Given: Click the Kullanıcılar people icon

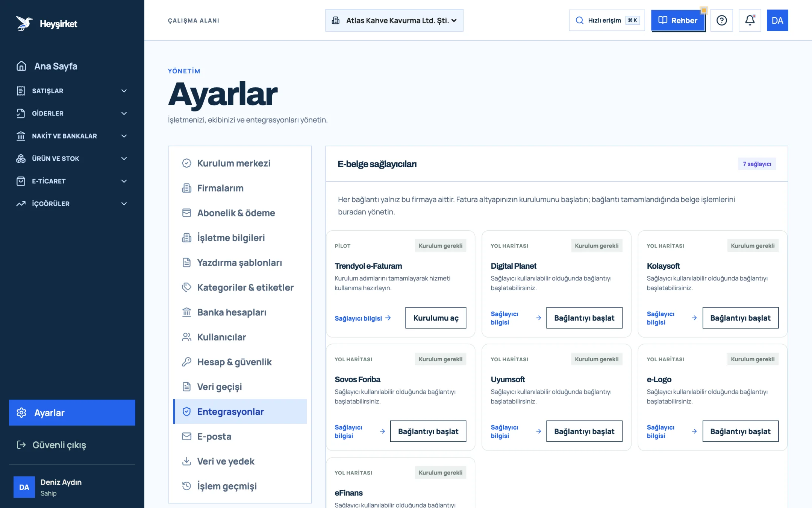Looking at the screenshot, I should coord(186,337).
